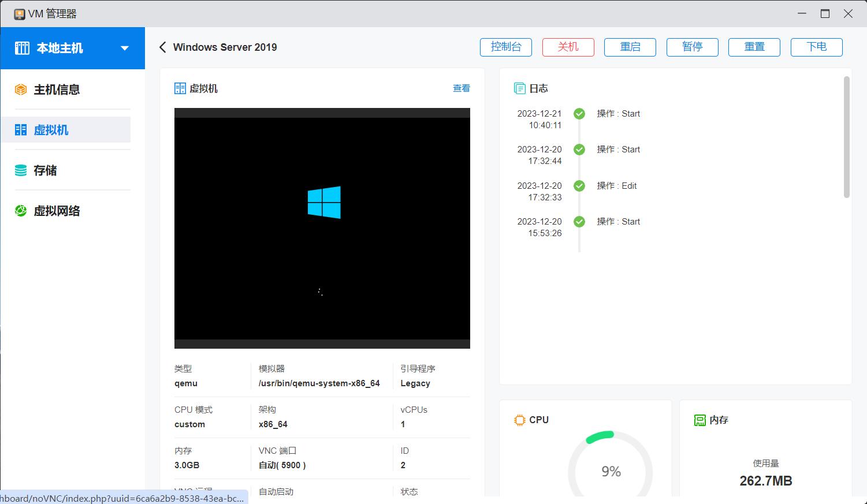Click the VM 管理器 app icon in title bar

[x=20, y=14]
